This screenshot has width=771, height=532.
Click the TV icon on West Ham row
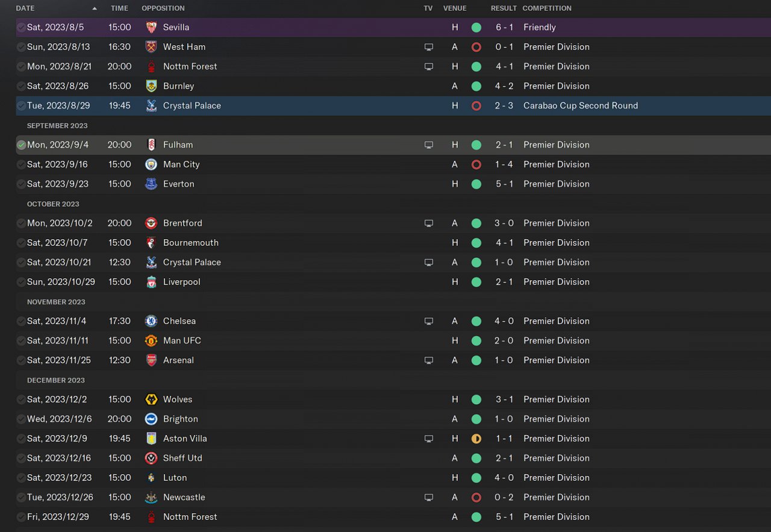point(429,47)
